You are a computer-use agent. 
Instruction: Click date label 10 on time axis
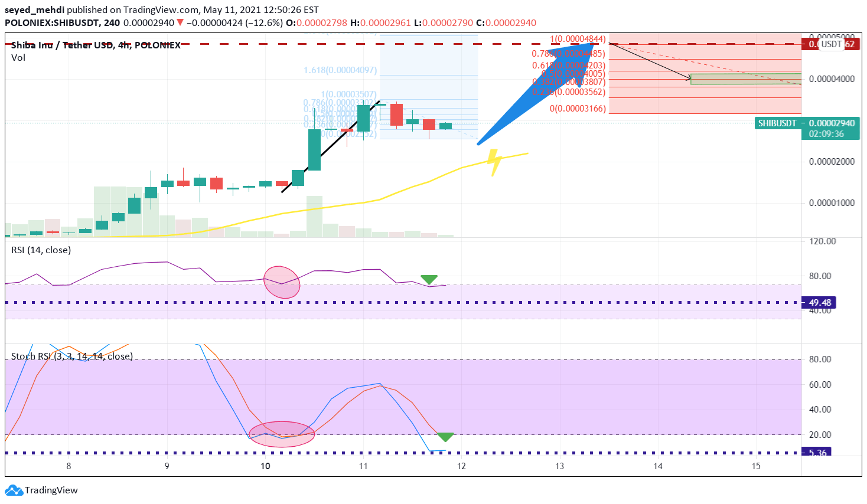click(265, 466)
